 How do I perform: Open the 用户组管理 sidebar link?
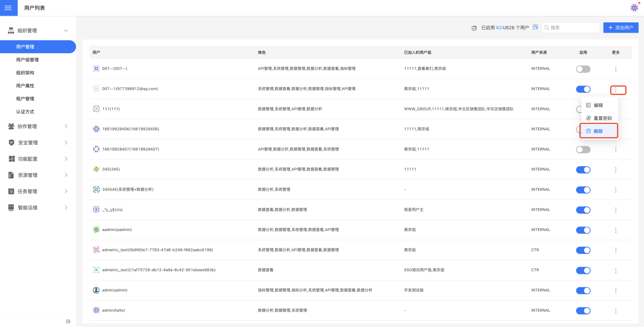(x=27, y=60)
